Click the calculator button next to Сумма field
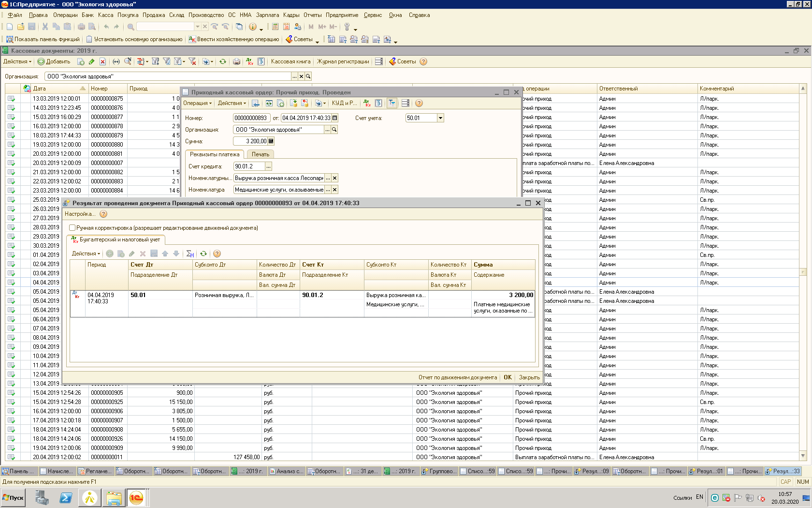Image resolution: width=812 pixels, height=508 pixels. 271,141
